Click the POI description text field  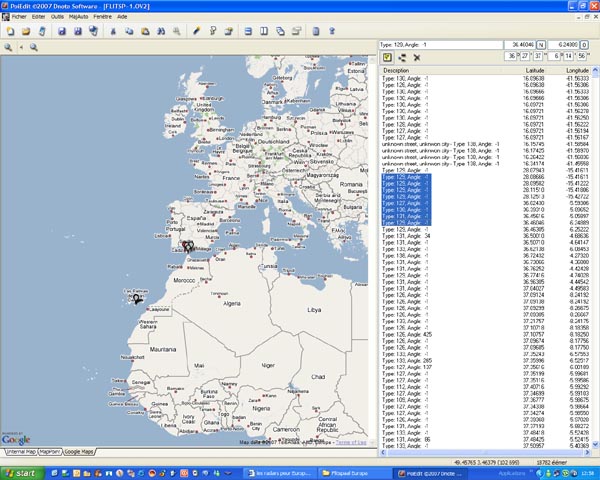coord(440,45)
